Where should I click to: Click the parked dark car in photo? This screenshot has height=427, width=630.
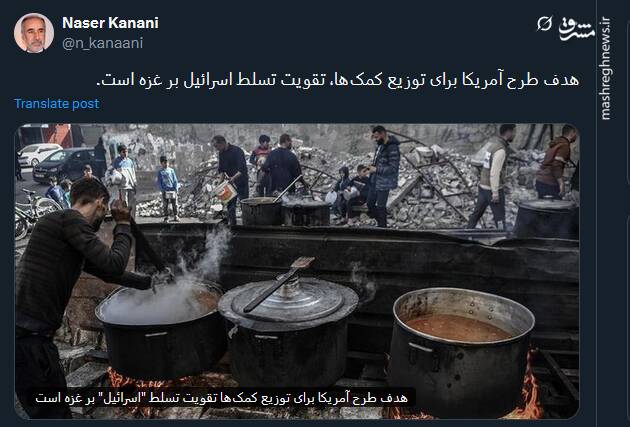tap(64, 164)
